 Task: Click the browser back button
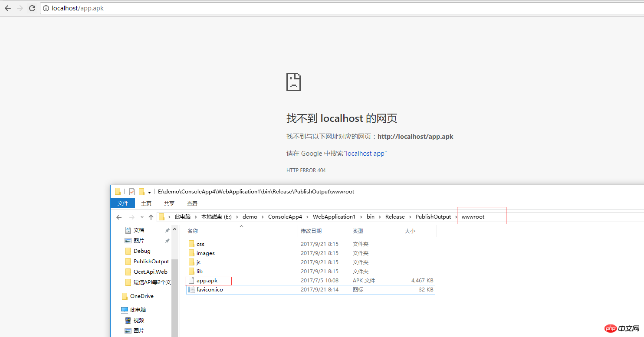(x=7, y=8)
